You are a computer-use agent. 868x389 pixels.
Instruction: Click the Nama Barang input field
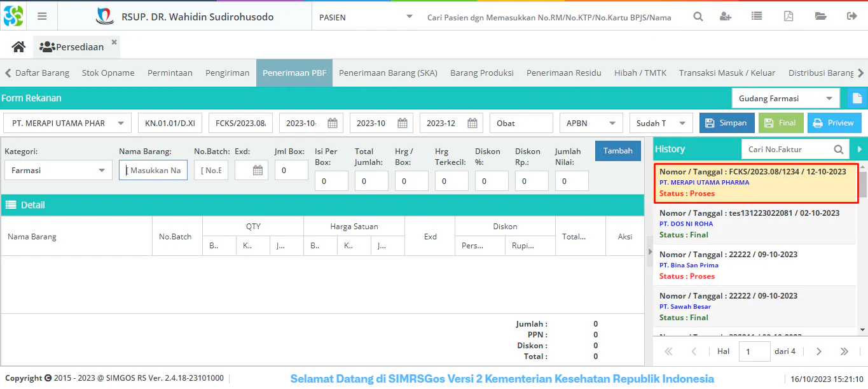pyautogui.click(x=153, y=170)
